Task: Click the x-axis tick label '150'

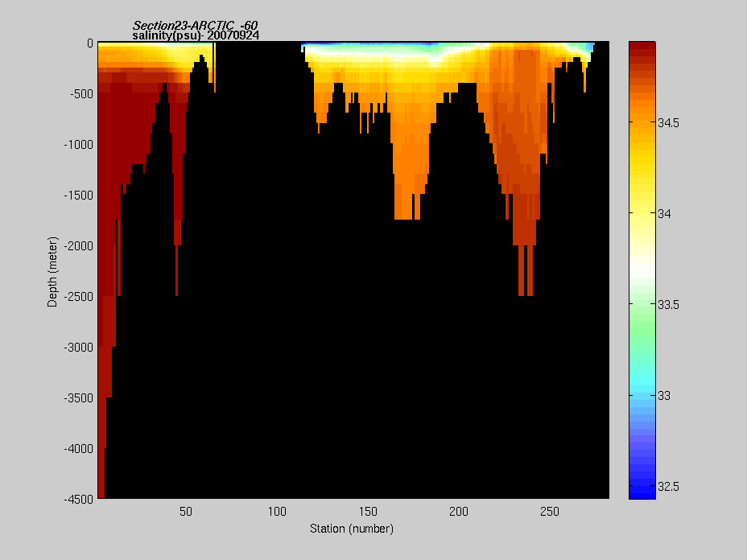Action: [368, 512]
